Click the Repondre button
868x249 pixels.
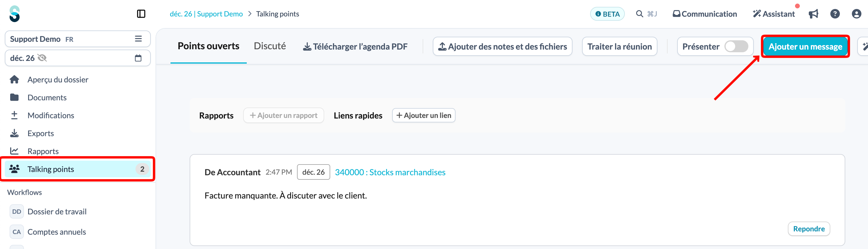pos(809,229)
